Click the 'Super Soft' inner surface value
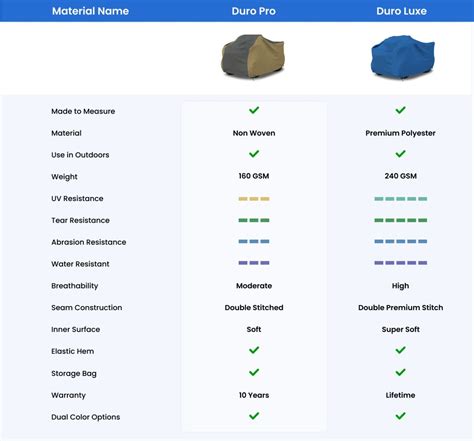The height and width of the screenshot is (441, 474). (401, 330)
